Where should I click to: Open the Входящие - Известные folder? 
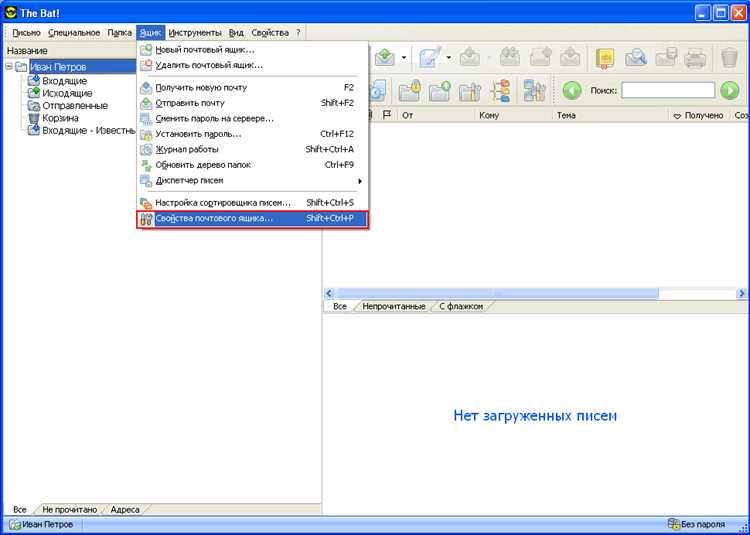click(89, 130)
